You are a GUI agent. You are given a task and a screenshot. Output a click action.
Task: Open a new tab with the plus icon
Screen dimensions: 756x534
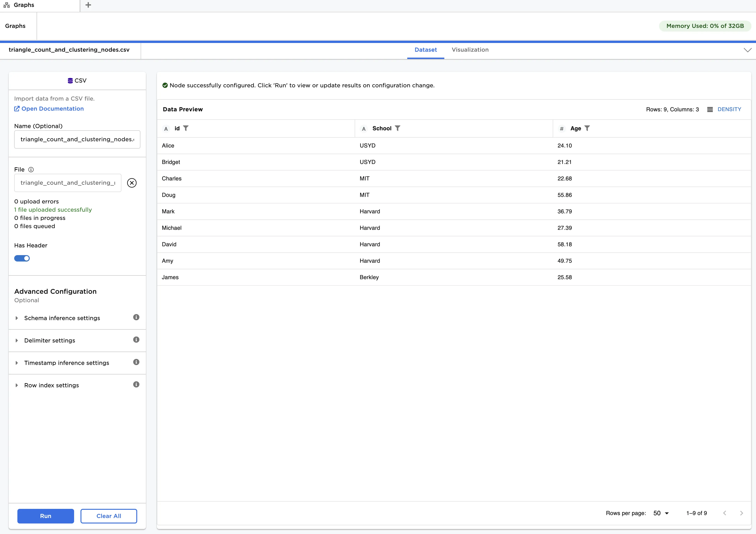[88, 5]
